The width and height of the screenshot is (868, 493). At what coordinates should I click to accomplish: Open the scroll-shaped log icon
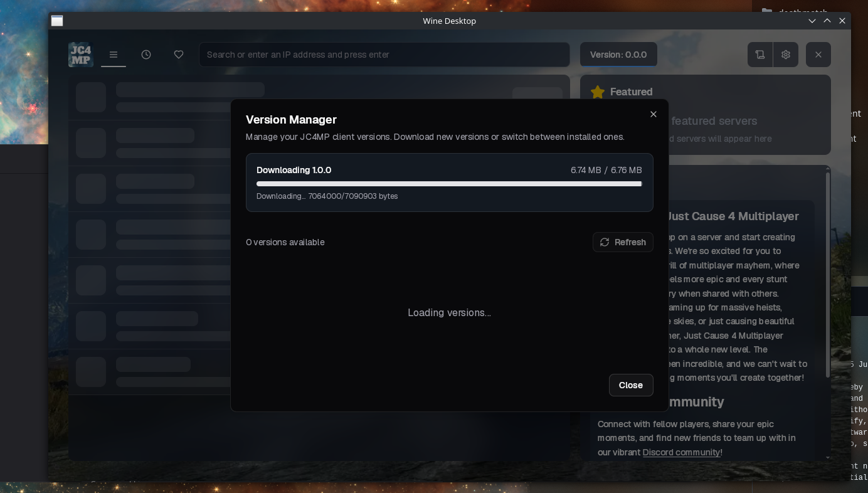760,55
